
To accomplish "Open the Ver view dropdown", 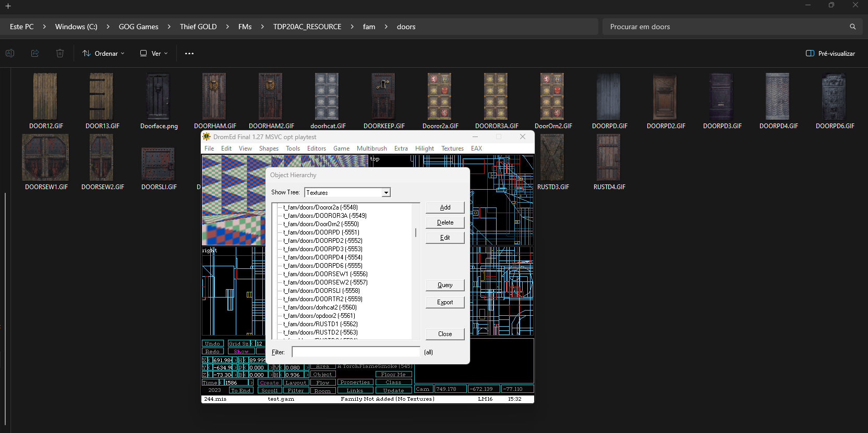I will (154, 53).
